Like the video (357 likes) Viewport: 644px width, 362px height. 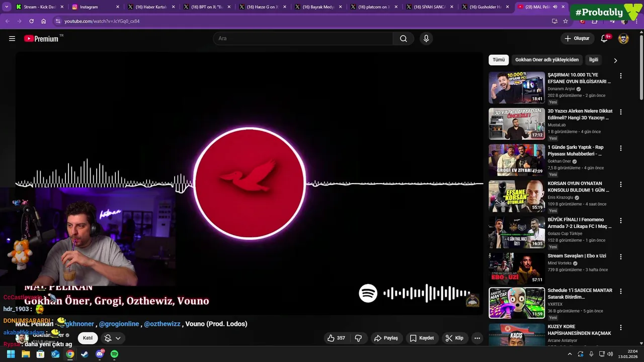point(336,338)
